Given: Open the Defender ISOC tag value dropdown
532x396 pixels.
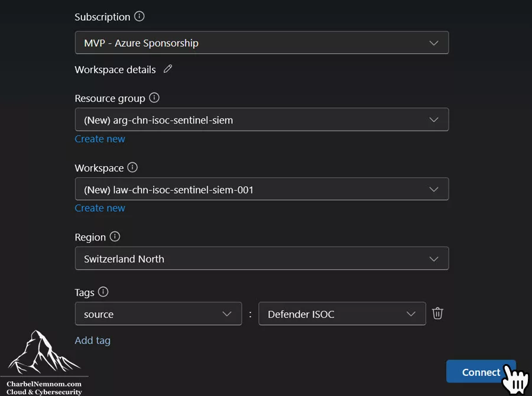Looking at the screenshot, I should 342,314.
